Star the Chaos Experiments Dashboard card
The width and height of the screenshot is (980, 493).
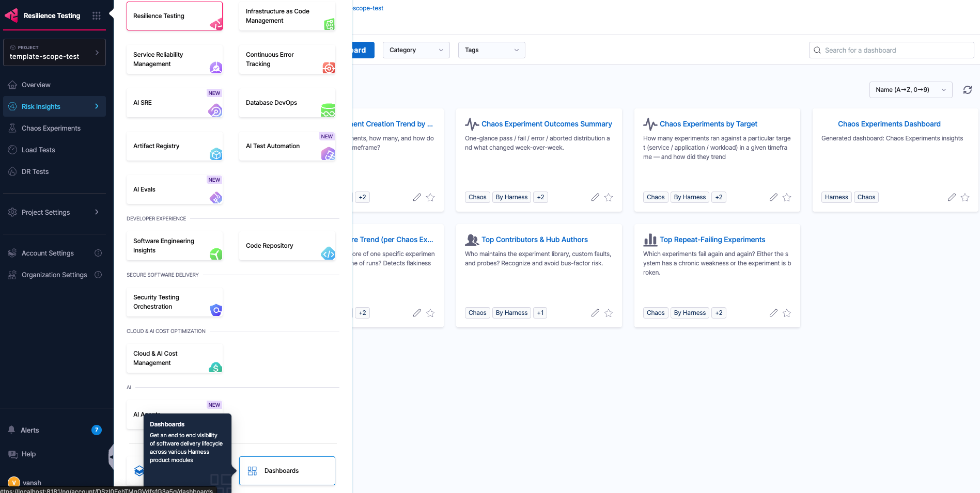click(x=965, y=197)
